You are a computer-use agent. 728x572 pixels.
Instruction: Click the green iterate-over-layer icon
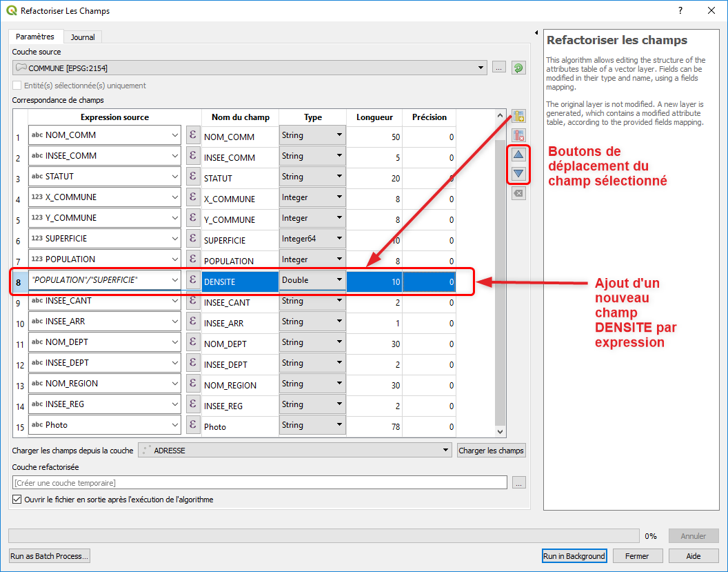[518, 68]
